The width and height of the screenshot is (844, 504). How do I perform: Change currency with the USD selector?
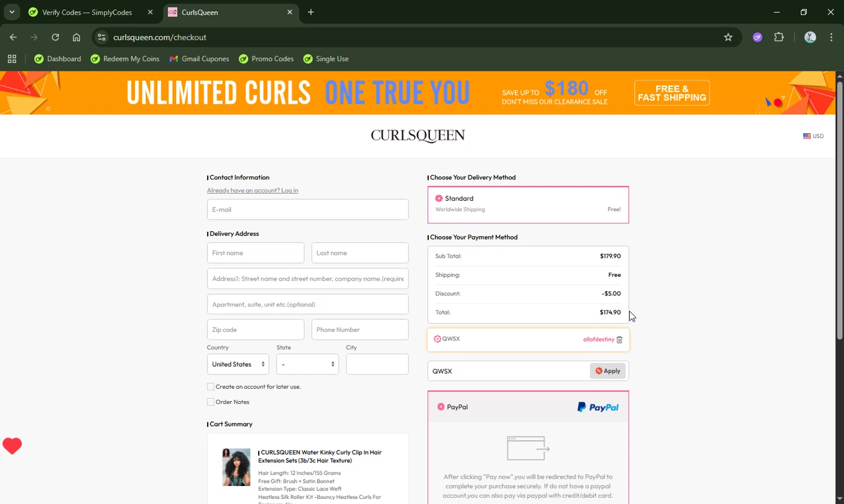pyautogui.click(x=813, y=136)
